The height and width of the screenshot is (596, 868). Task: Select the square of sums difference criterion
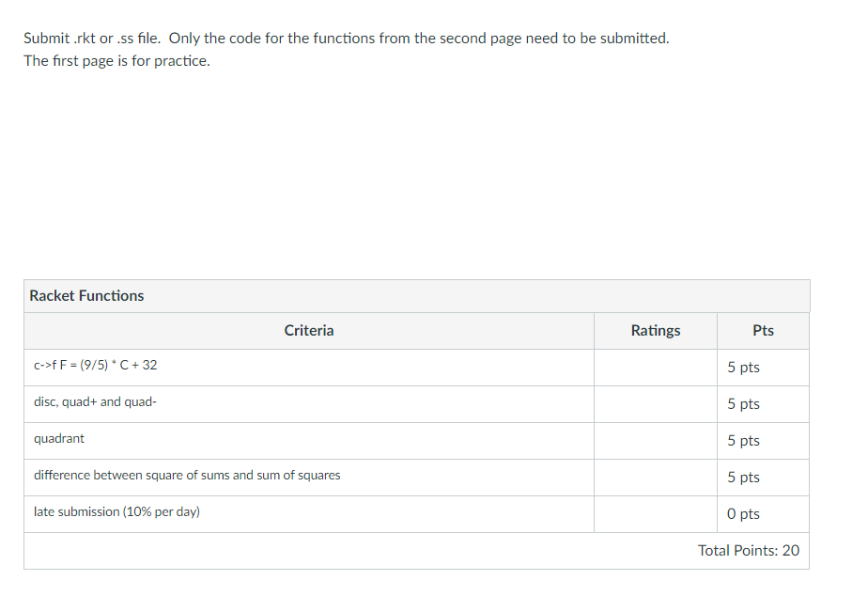[x=186, y=475]
